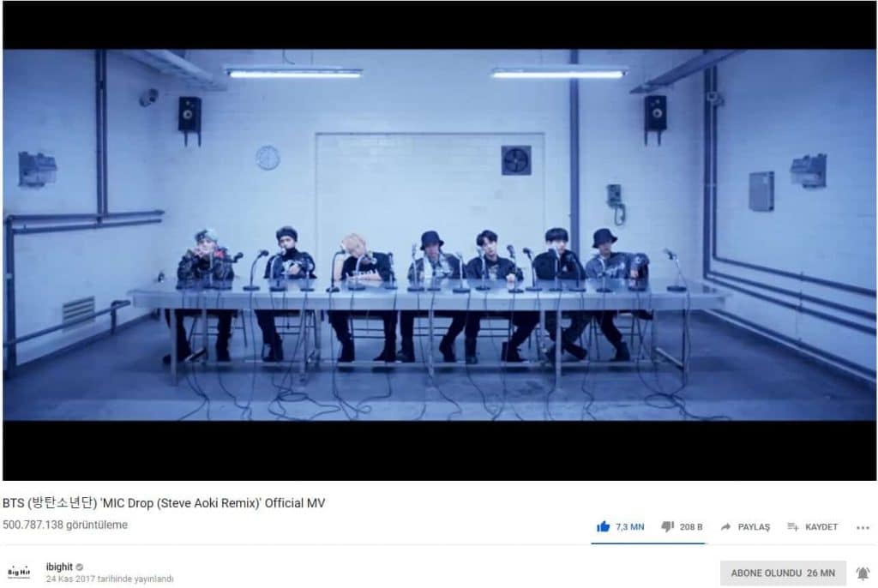
Task: Open the ibighit channel name link
Action: [59, 567]
